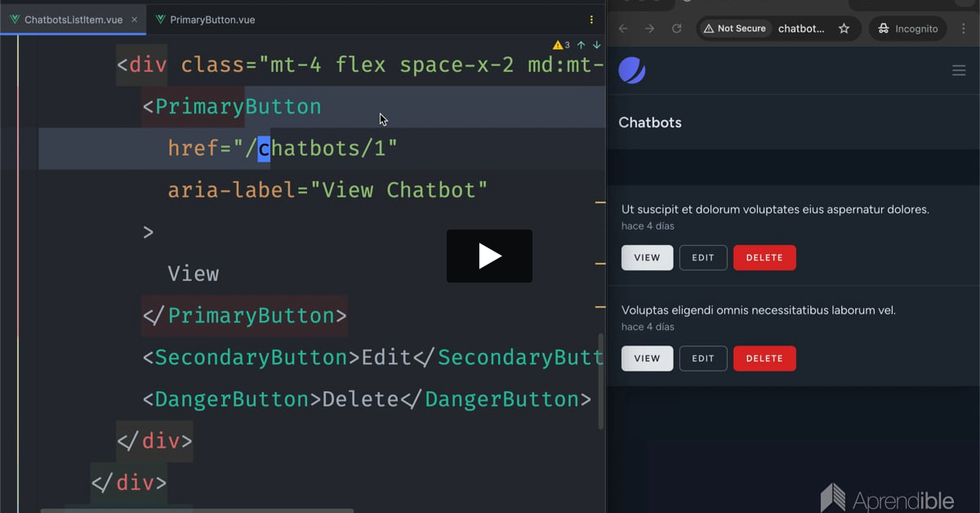
Task: Go to previous highlighted problem arrow
Action: 581,45
